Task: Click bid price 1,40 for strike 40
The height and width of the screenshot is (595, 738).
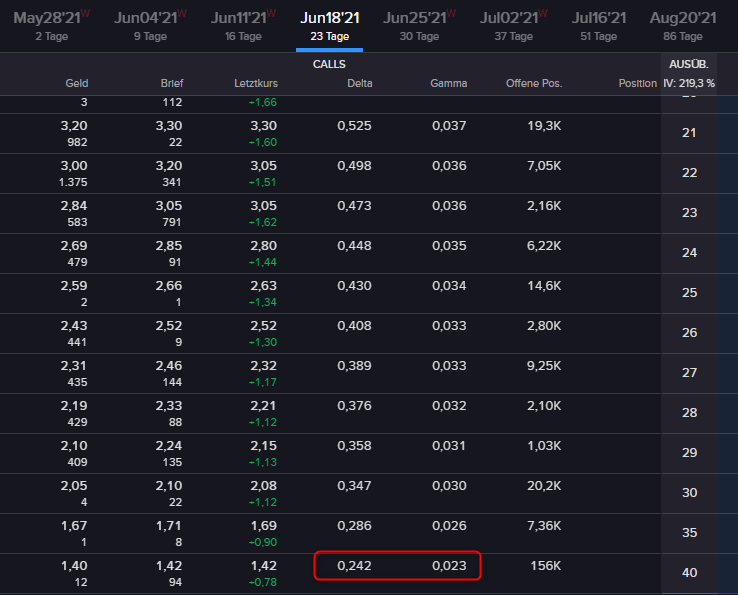Action: (x=74, y=566)
